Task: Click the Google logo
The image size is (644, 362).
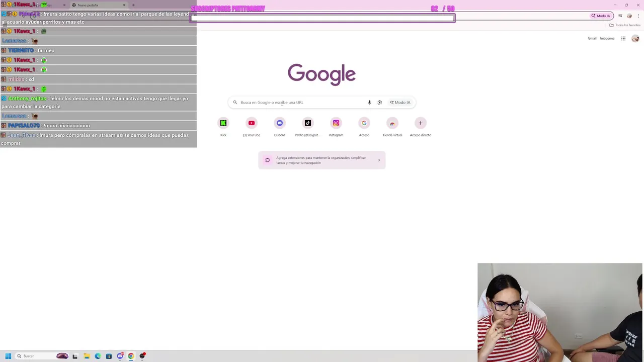Action: (x=321, y=74)
